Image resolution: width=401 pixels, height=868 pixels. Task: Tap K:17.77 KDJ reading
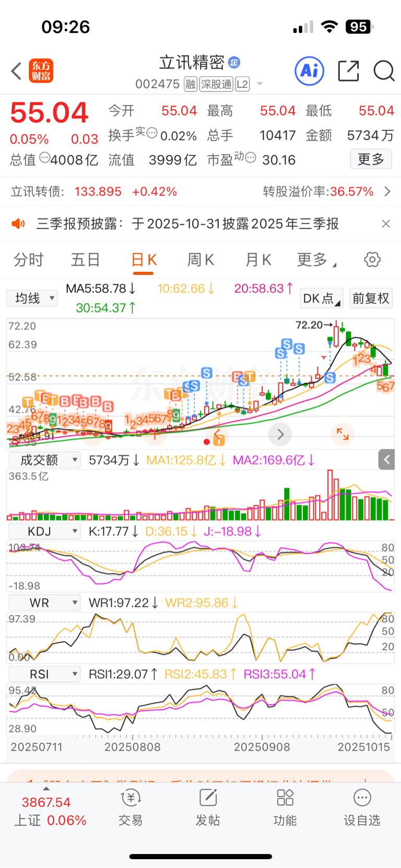point(113,531)
